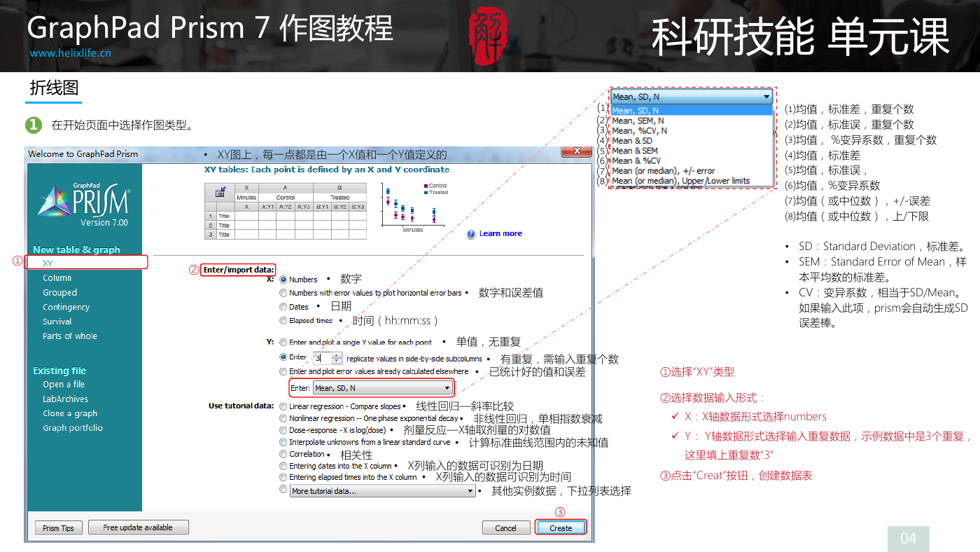Click the dialog resize grip corner
Image resolution: width=980 pixels, height=552 pixels.
[x=589, y=537]
